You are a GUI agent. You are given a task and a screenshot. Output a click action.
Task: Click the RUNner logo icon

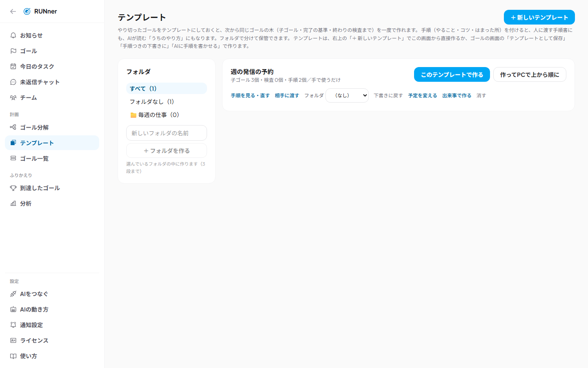[x=27, y=11]
